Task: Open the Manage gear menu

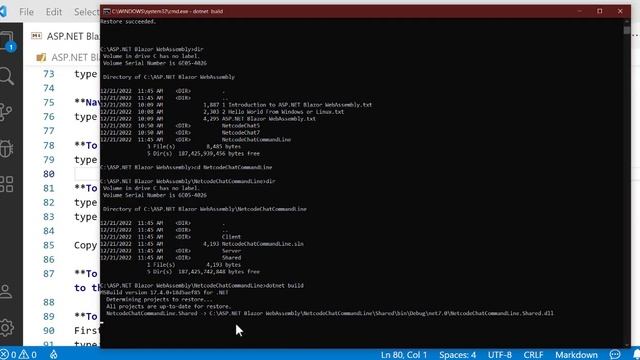Action: 6,327
